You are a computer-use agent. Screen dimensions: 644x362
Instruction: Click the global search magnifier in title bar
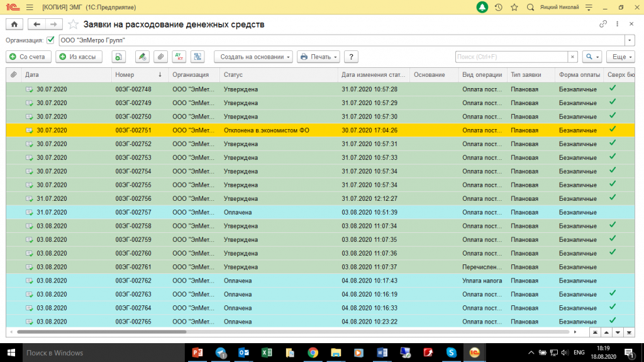530,8
